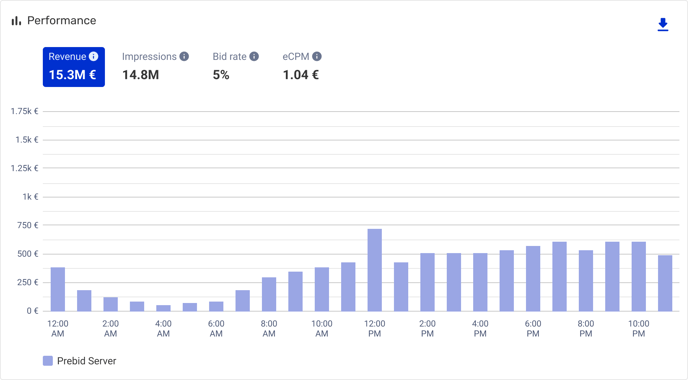Click the Performance bar chart icon

(16, 21)
